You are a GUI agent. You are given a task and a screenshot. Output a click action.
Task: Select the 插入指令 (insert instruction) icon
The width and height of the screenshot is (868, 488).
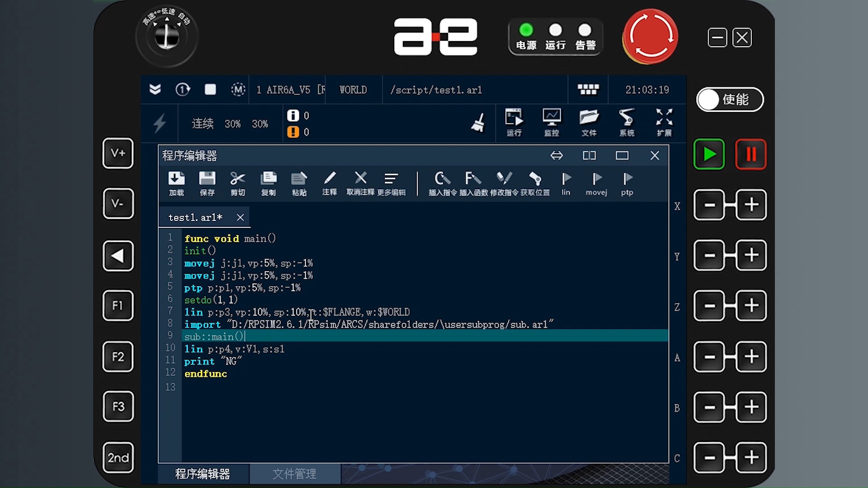coord(442,183)
